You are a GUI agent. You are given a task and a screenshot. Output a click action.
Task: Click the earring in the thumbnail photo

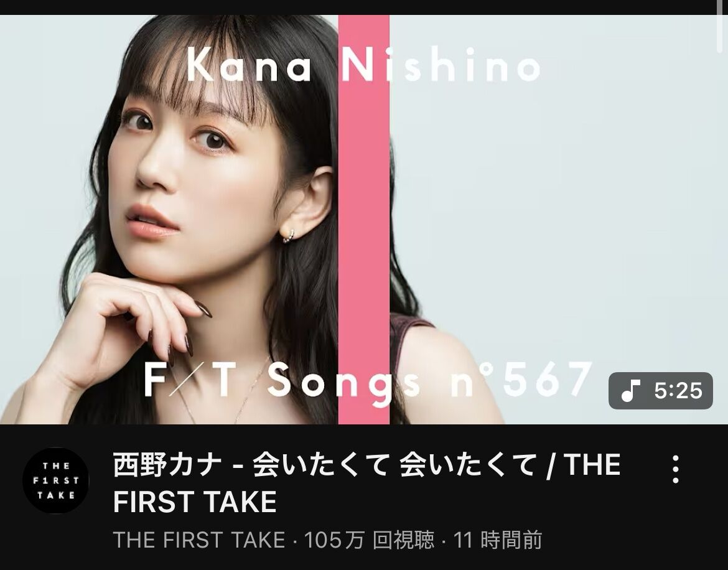tap(289, 236)
